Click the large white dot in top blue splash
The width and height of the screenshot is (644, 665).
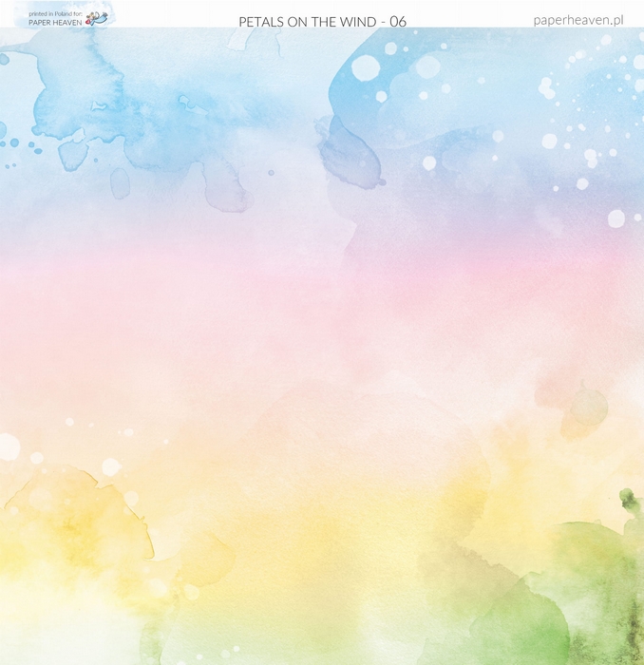(x=366, y=67)
